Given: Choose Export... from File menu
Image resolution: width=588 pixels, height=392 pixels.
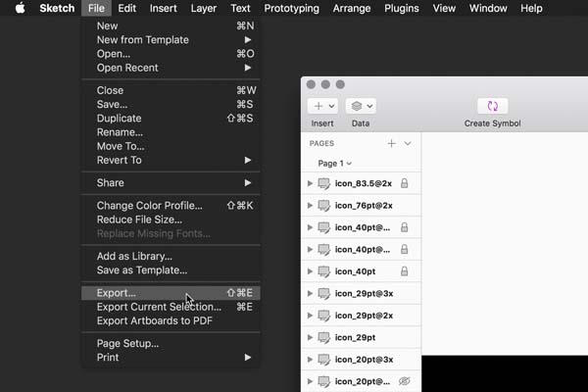Looking at the screenshot, I should point(171,293).
